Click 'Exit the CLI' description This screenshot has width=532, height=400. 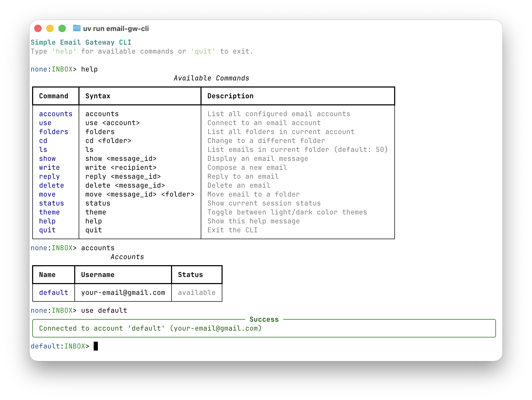pos(233,230)
